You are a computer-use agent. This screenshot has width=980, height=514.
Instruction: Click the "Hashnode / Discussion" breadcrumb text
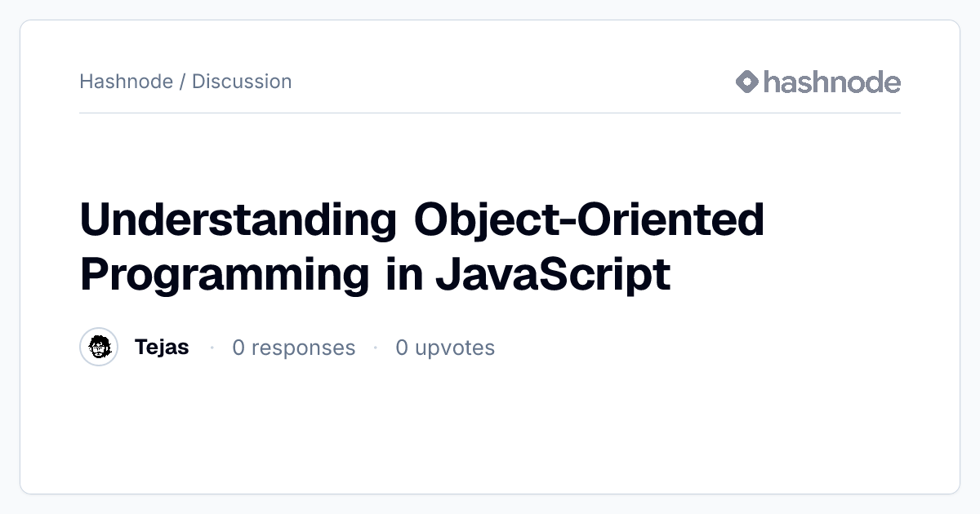[x=185, y=82]
